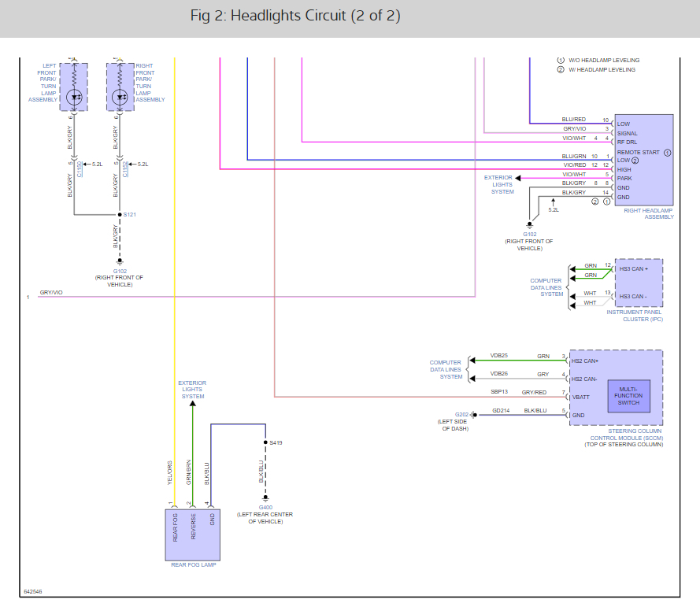Click the BLU/RED wire label

click(574, 120)
